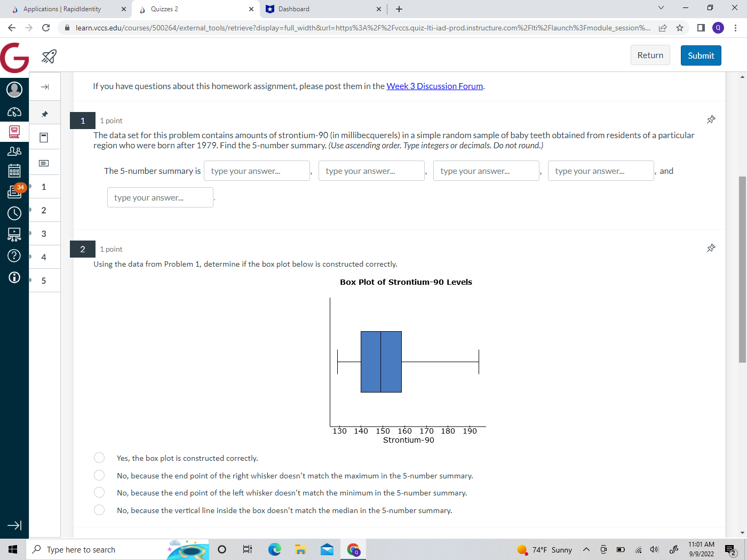Open the Week 3 Discussion Forum link
The height and width of the screenshot is (560, 747).
pos(434,86)
